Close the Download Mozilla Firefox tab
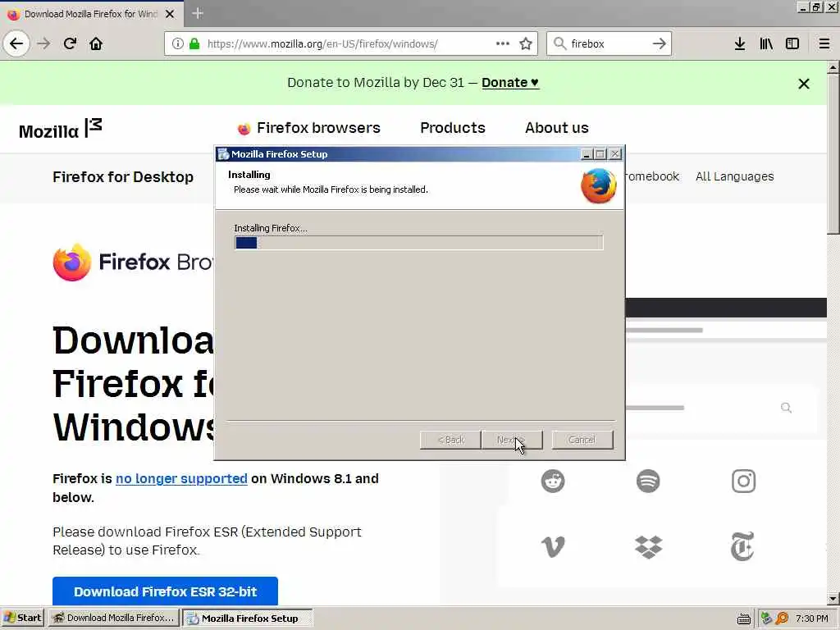Viewport: 840px width, 630px height. [170, 14]
